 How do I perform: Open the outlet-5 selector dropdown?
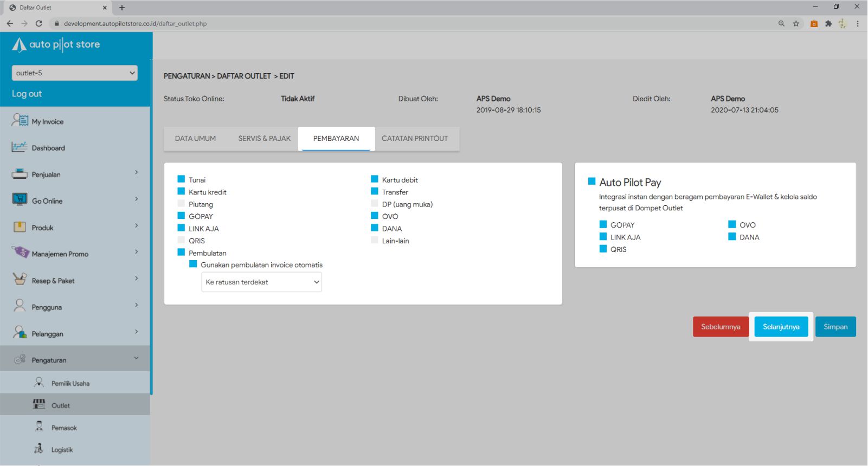click(74, 73)
